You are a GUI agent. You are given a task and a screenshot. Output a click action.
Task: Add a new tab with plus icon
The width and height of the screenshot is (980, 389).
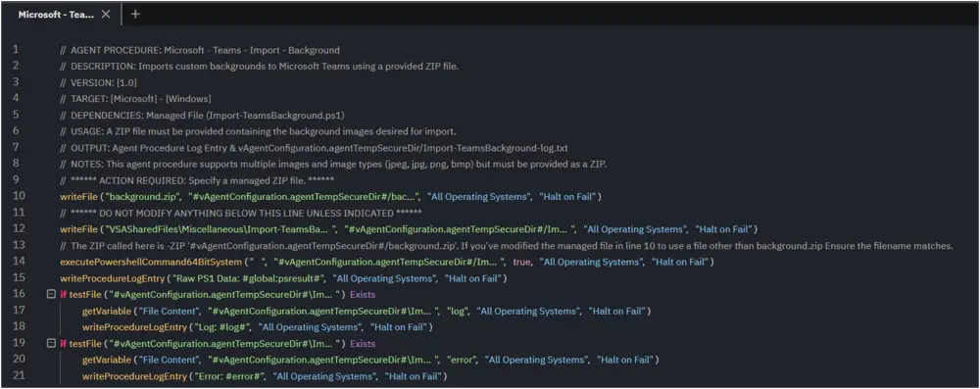135,15
